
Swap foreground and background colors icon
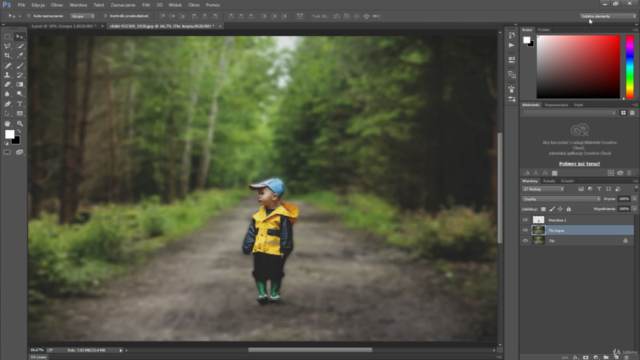(x=19, y=131)
